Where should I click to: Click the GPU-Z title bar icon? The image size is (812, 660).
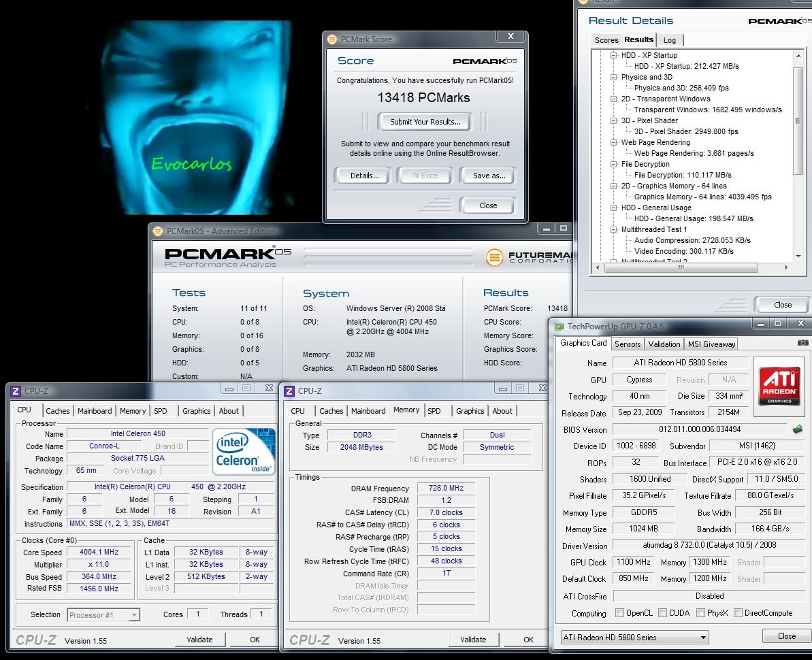click(559, 326)
